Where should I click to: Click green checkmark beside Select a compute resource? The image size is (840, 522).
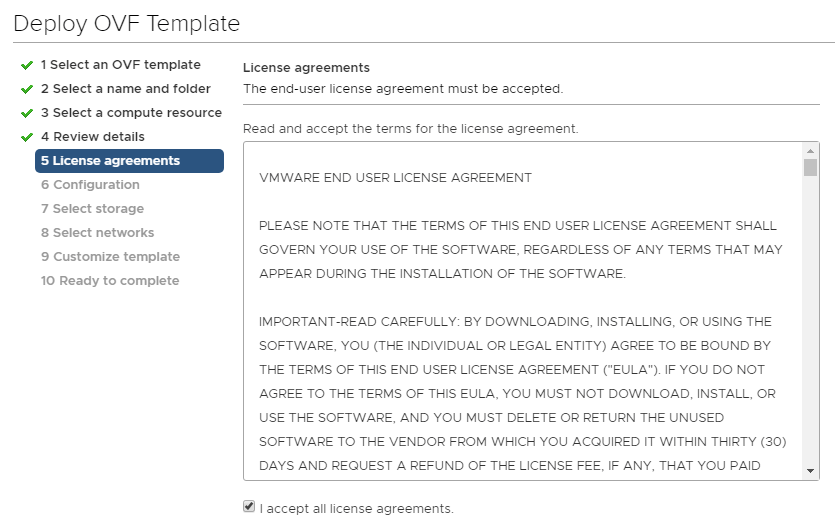pyautogui.click(x=27, y=113)
